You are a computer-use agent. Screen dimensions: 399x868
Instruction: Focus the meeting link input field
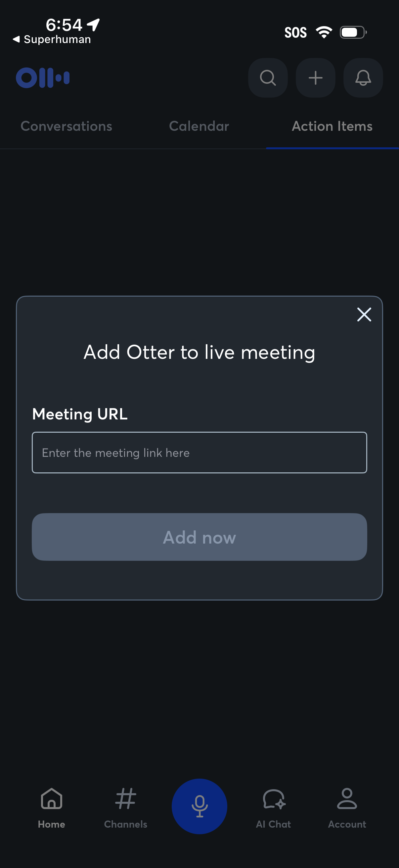[199, 453]
